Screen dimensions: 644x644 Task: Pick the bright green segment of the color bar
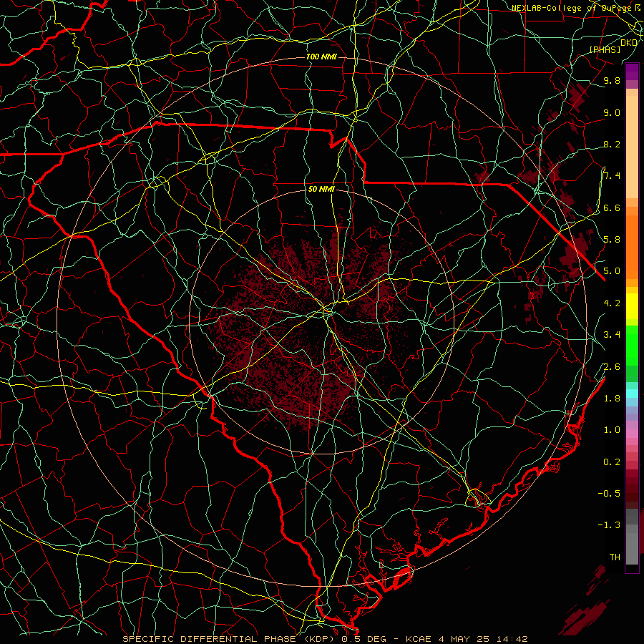coord(632,345)
